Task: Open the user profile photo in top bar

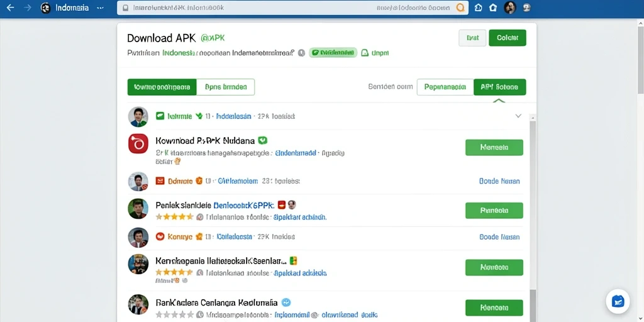Action: coord(509,8)
